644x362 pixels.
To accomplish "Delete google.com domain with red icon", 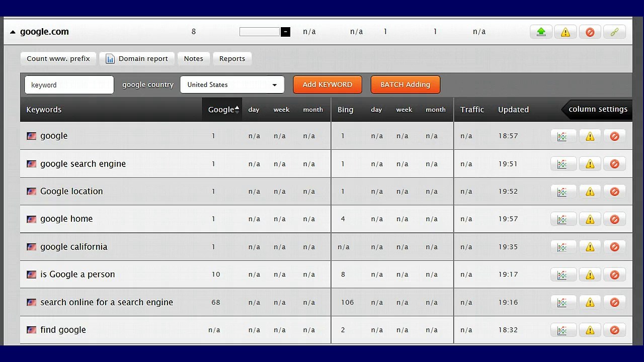I will (x=590, y=32).
